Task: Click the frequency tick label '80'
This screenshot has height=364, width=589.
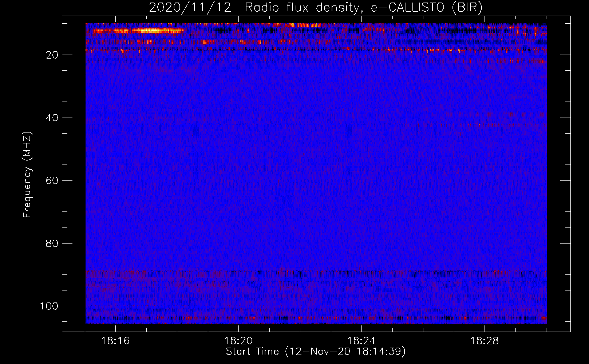Action: [52, 244]
